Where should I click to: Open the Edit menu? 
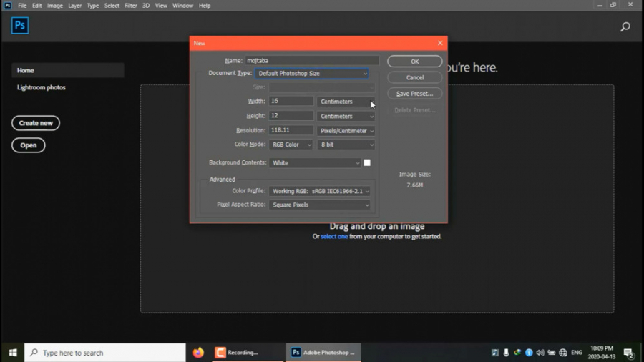click(x=37, y=5)
